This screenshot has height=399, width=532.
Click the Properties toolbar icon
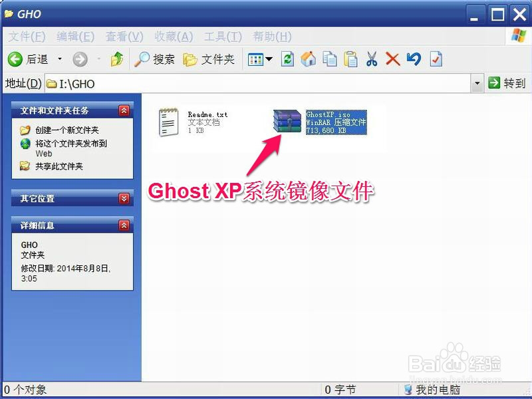436,59
